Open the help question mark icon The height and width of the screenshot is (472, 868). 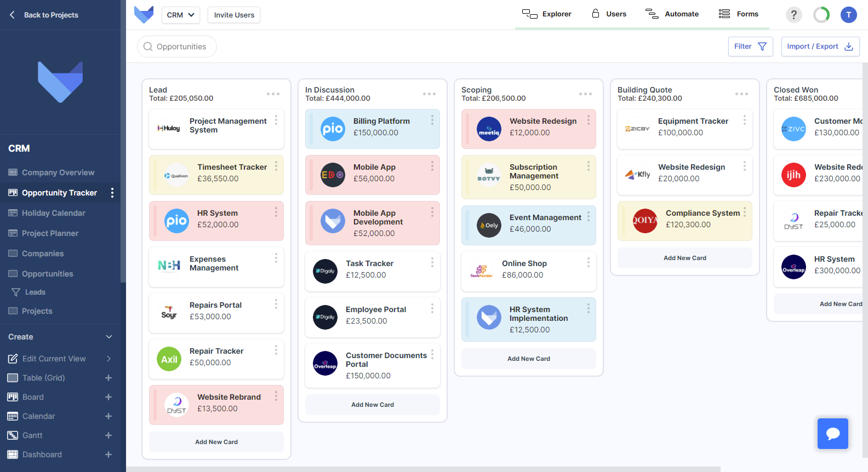click(x=793, y=15)
